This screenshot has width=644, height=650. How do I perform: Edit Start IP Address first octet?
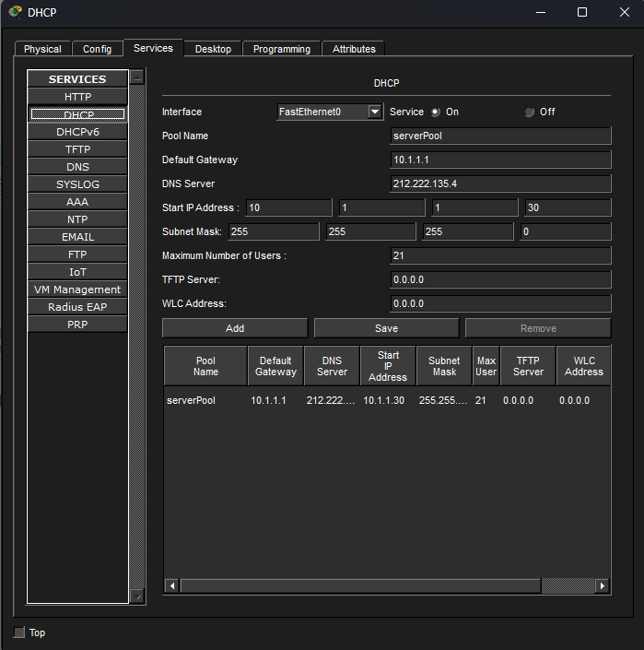point(288,207)
